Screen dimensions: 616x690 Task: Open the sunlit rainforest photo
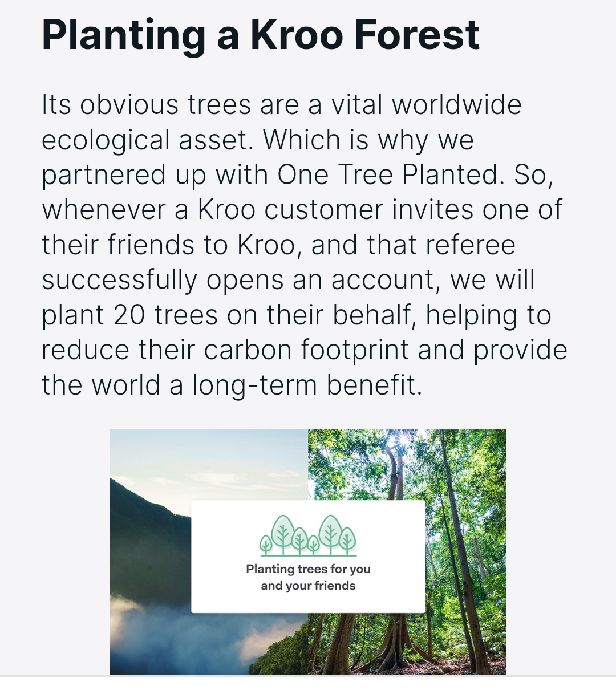tap(407, 552)
